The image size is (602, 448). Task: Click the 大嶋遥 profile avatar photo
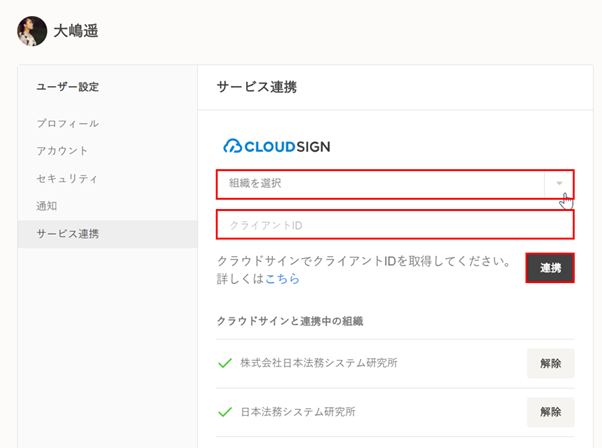pos(32,31)
